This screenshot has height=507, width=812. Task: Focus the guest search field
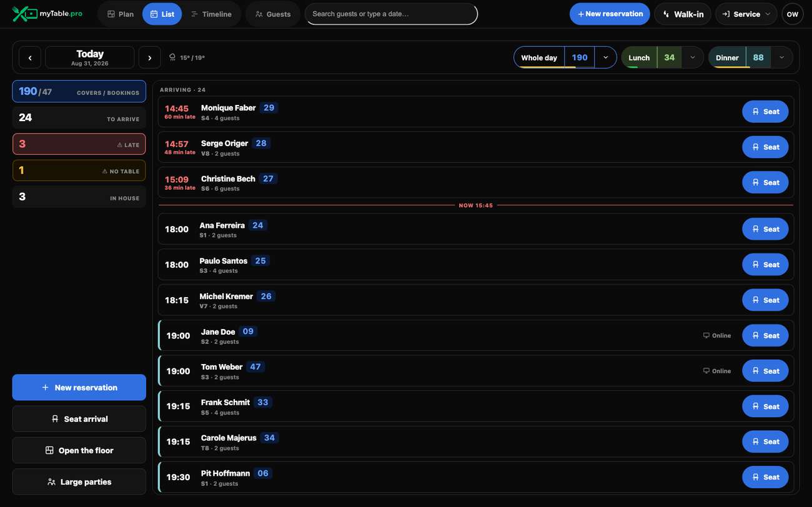pos(391,14)
